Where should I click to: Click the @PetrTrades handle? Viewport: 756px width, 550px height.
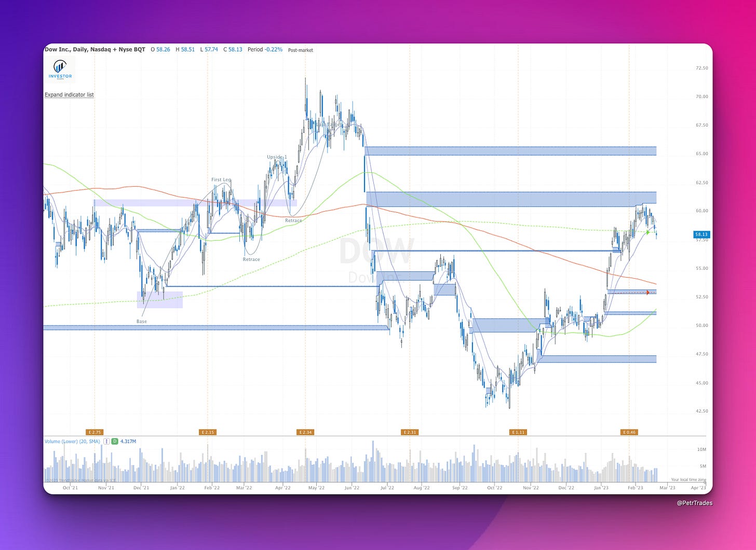click(x=695, y=503)
